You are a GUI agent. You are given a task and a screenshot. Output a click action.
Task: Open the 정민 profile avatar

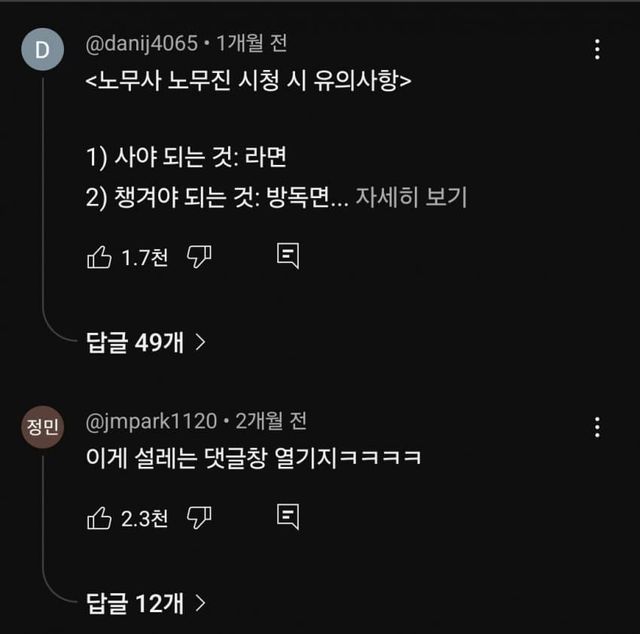pyautogui.click(x=42, y=427)
